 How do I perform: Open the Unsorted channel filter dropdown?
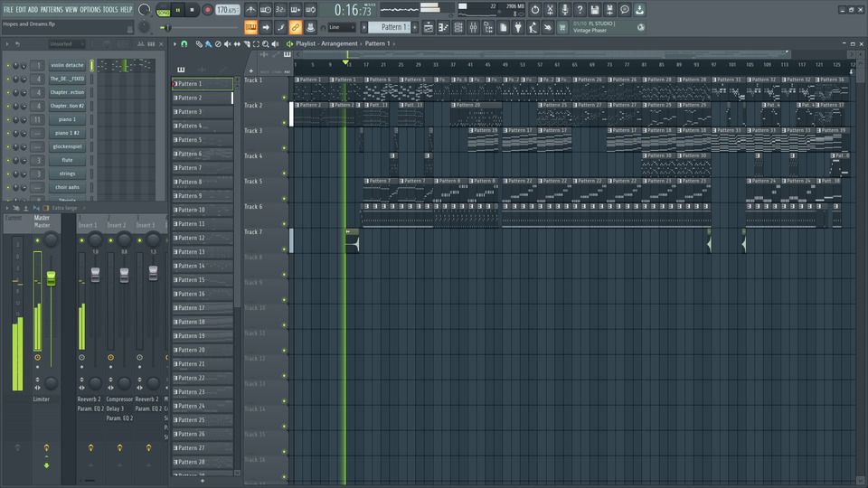point(68,43)
